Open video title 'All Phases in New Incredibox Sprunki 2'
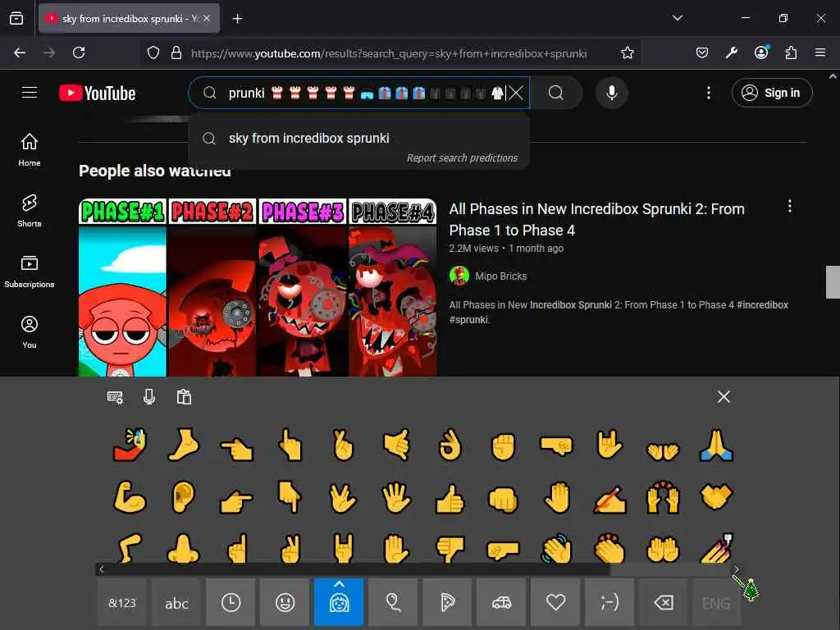Viewport: 840px width, 630px height. (x=597, y=220)
